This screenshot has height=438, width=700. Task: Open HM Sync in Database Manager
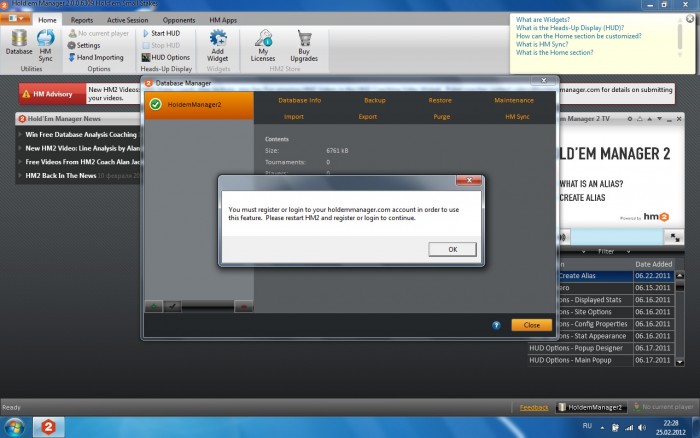(x=517, y=117)
